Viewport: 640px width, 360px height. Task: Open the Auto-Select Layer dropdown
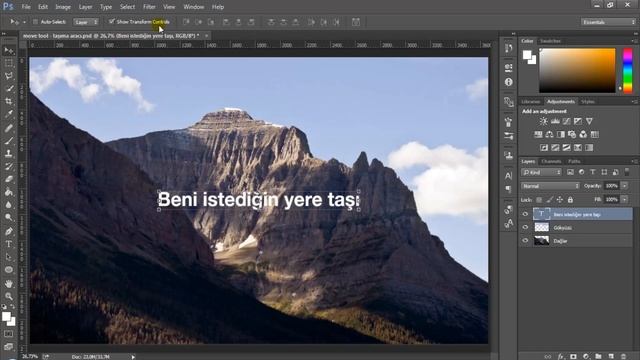click(86, 22)
